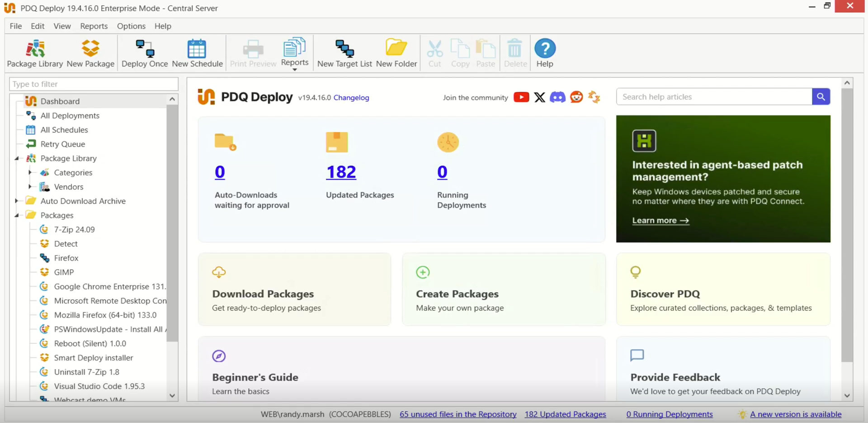Click the Type to filter field

click(94, 84)
